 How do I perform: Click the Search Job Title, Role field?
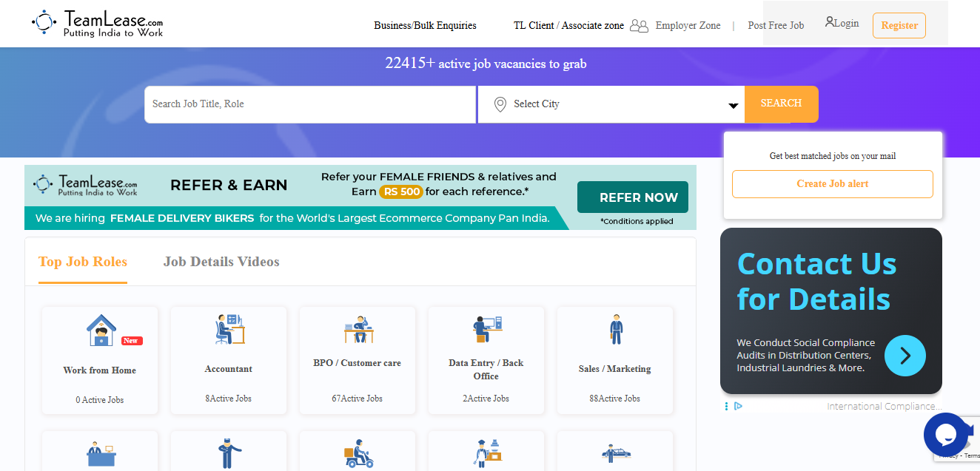pos(310,104)
